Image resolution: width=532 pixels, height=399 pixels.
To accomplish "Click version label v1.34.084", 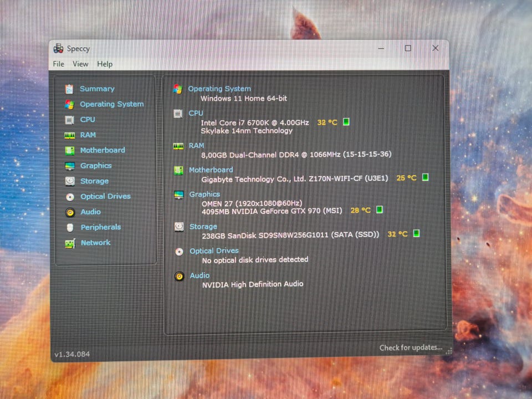I will pyautogui.click(x=72, y=354).
